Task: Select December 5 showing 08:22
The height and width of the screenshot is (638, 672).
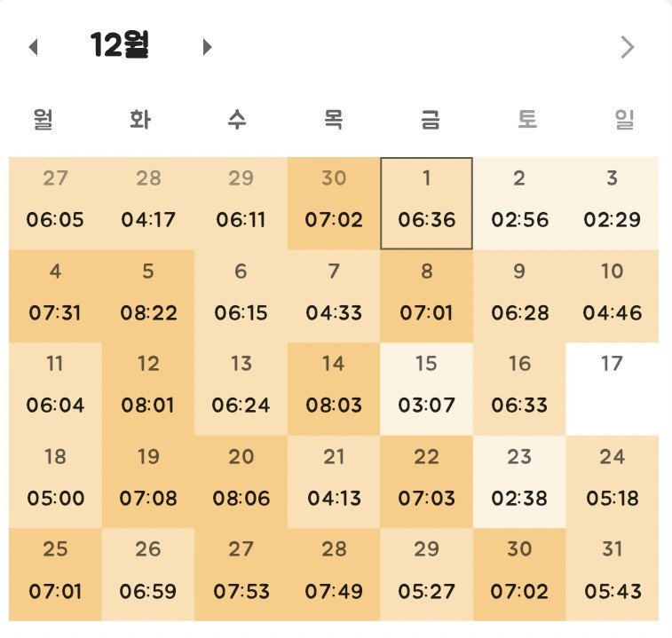Action: 148,295
